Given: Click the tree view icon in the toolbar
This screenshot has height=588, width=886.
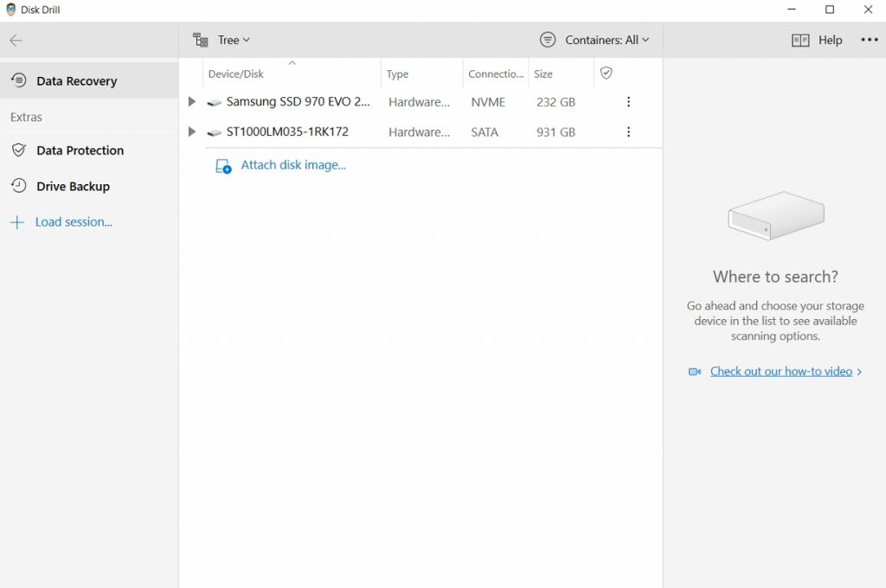Looking at the screenshot, I should [201, 40].
